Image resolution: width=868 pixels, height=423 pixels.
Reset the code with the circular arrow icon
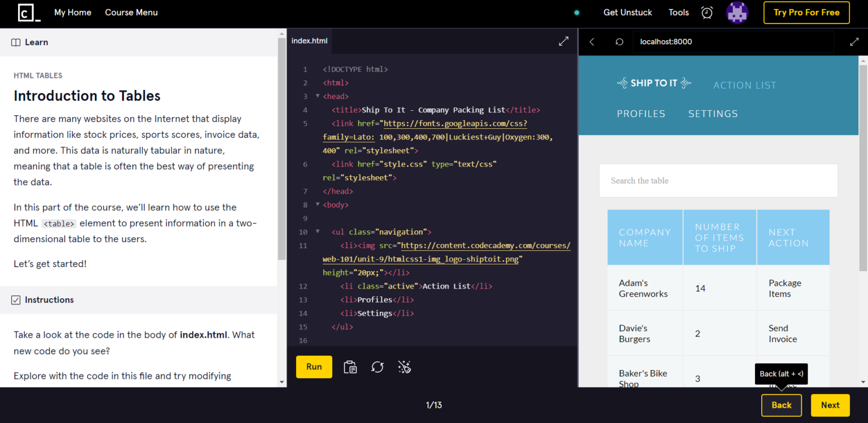pos(377,367)
